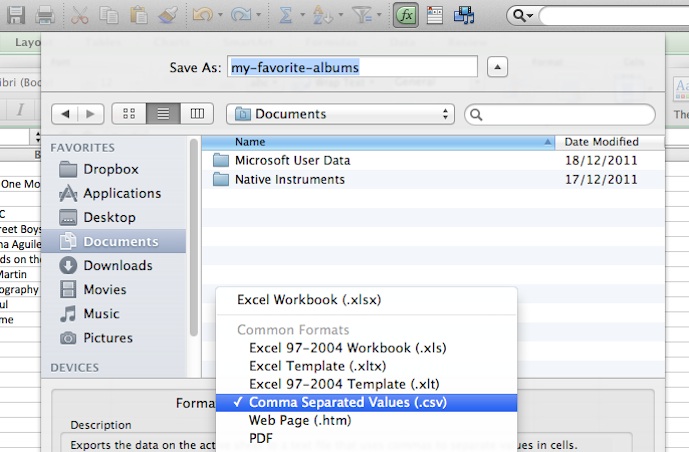Screen dimensions: 689x452
Task: Switch to column view in save dialog
Action: coord(197,114)
